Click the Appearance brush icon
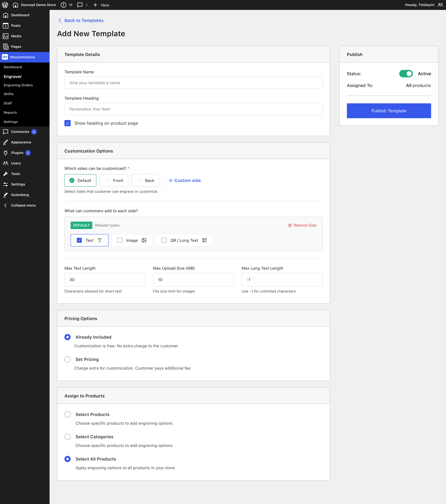Screen dimensions: 446x504 click(x=6, y=142)
